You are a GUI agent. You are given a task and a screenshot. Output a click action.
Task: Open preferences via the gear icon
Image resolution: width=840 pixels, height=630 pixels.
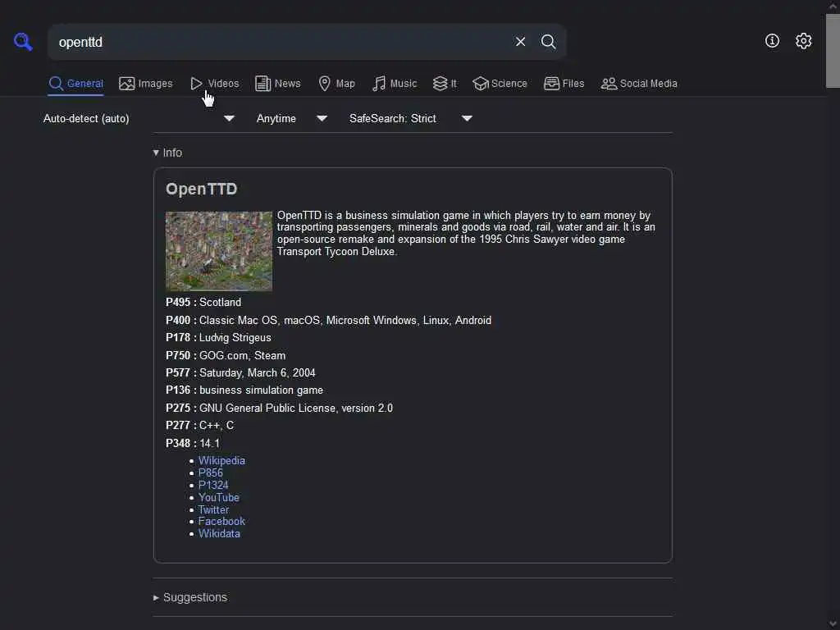point(803,41)
